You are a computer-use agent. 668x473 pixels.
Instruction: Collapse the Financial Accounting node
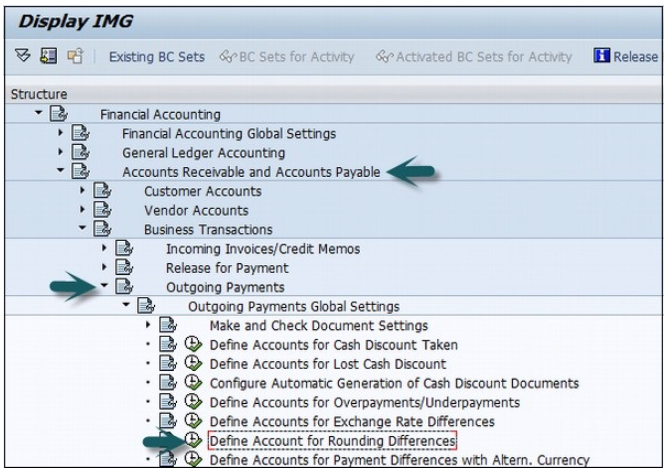tap(38, 114)
